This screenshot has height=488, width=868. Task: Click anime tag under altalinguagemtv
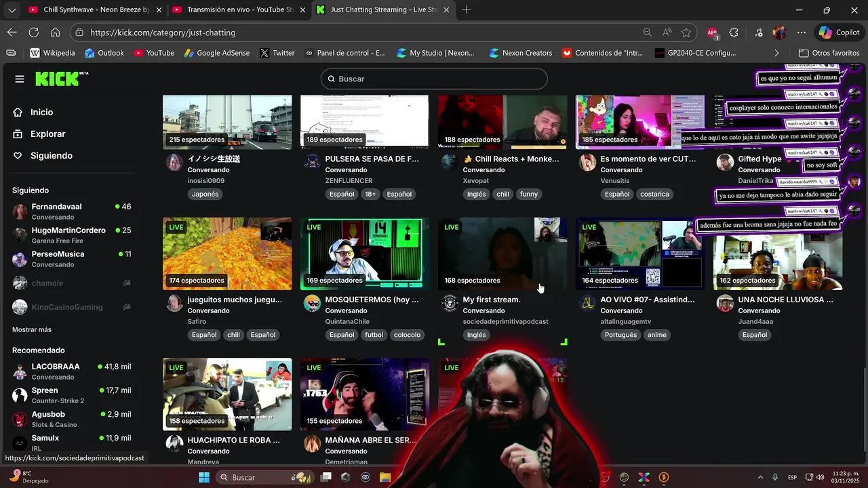(x=657, y=335)
